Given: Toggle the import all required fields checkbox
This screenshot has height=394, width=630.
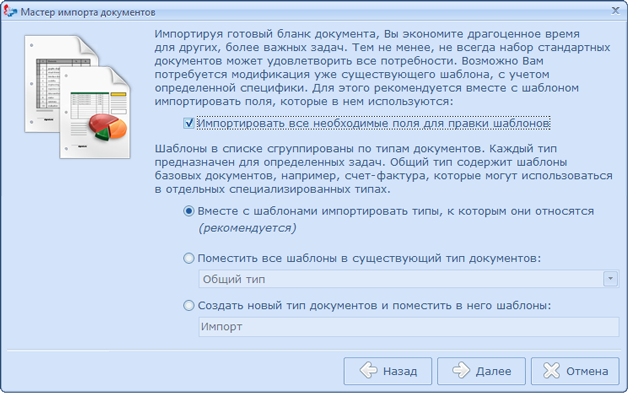Looking at the screenshot, I should coord(188,123).
